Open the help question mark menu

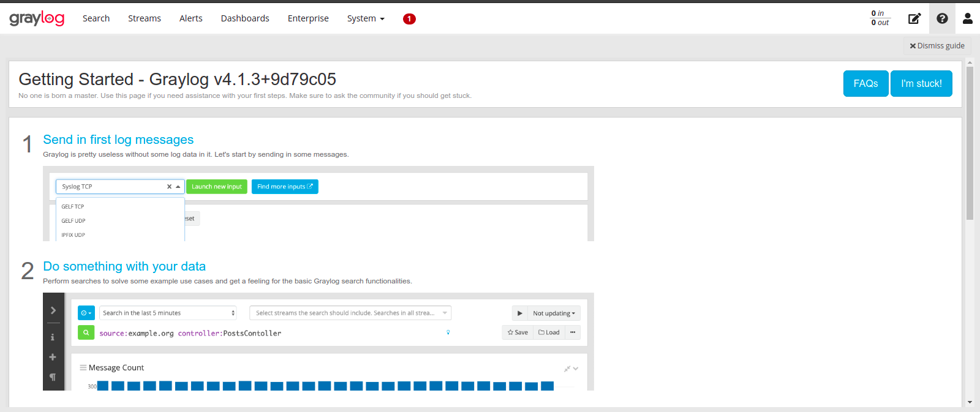[942, 18]
